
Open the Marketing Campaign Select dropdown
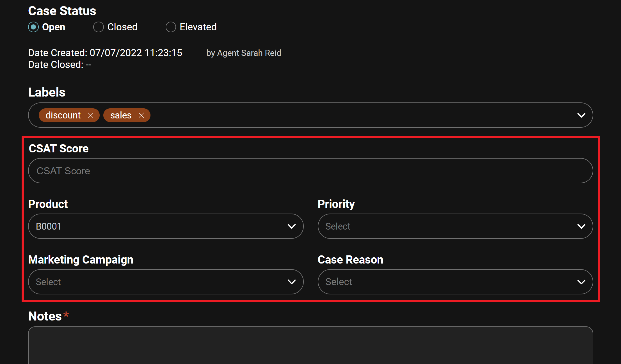tap(157, 282)
